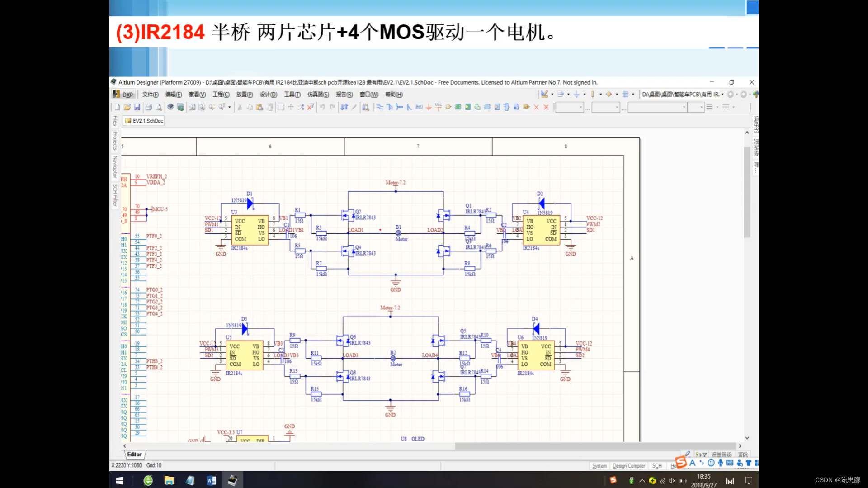Open the Windows Start menu
The image size is (868, 488).
point(119,480)
